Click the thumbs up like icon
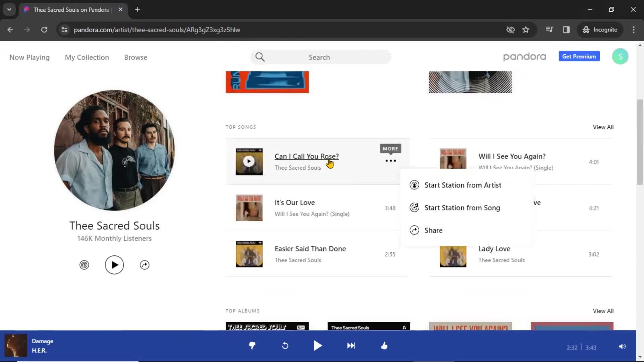This screenshot has width=644, height=362. click(x=384, y=345)
